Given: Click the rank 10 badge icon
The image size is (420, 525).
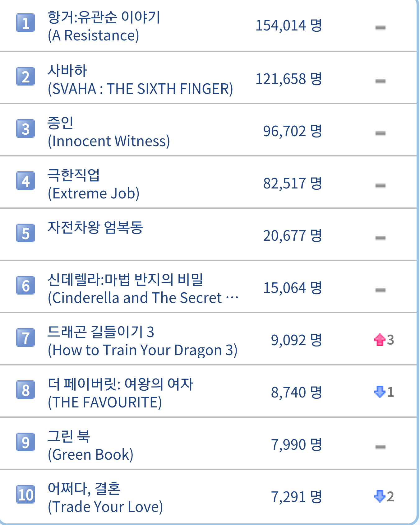Looking at the screenshot, I should pyautogui.click(x=25, y=495).
